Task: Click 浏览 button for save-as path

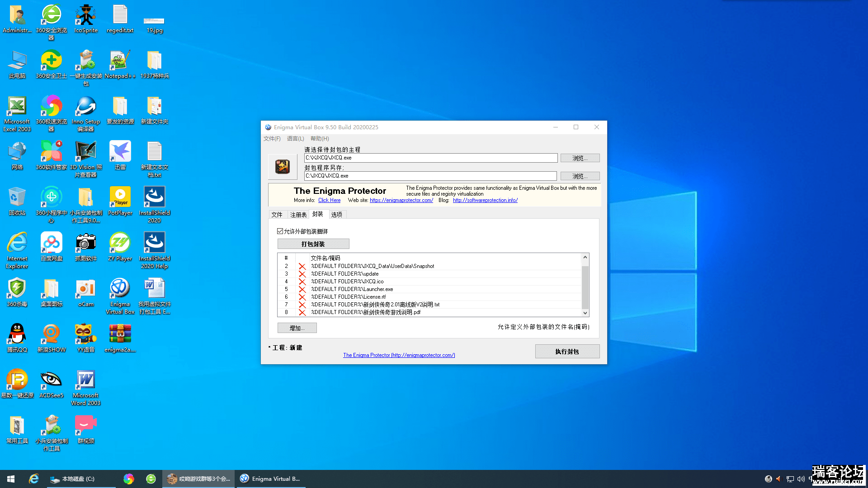Action: point(580,176)
